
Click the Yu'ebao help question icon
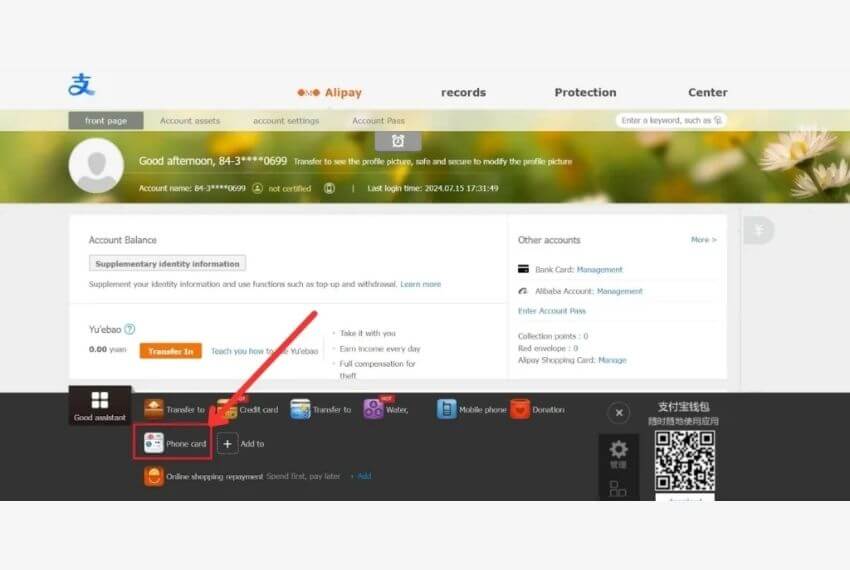coord(130,329)
